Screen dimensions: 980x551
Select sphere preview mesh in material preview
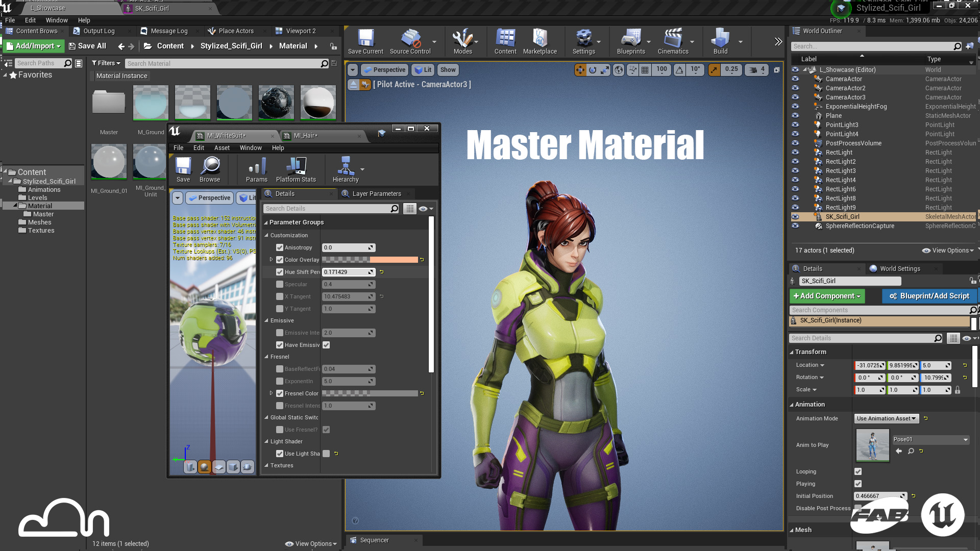(x=204, y=467)
